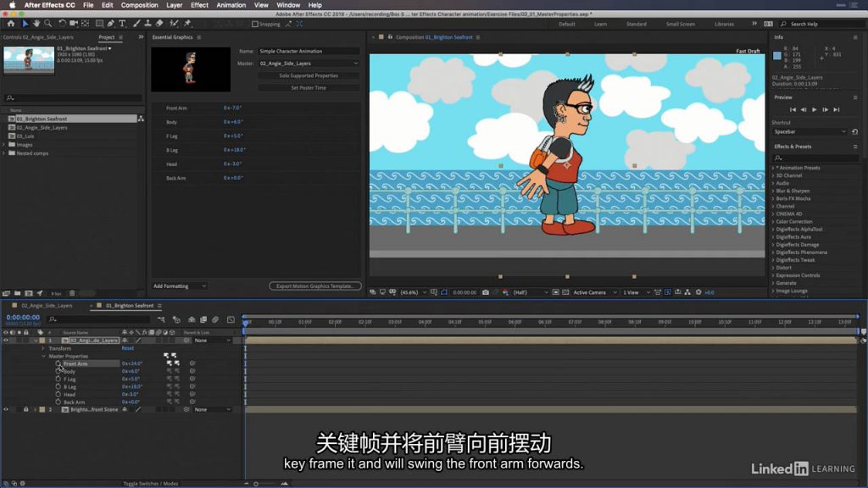
Task: Click the new folder icon in Project panel
Action: [x=17, y=293]
